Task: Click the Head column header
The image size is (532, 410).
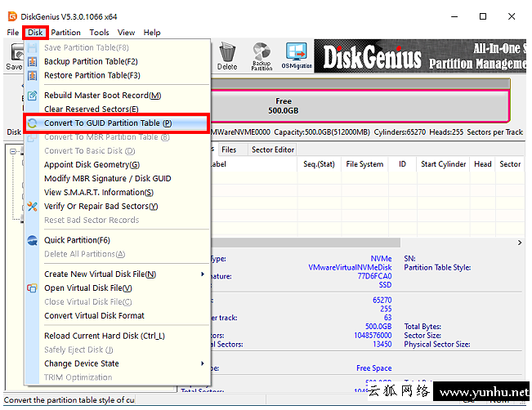Action: pos(482,164)
